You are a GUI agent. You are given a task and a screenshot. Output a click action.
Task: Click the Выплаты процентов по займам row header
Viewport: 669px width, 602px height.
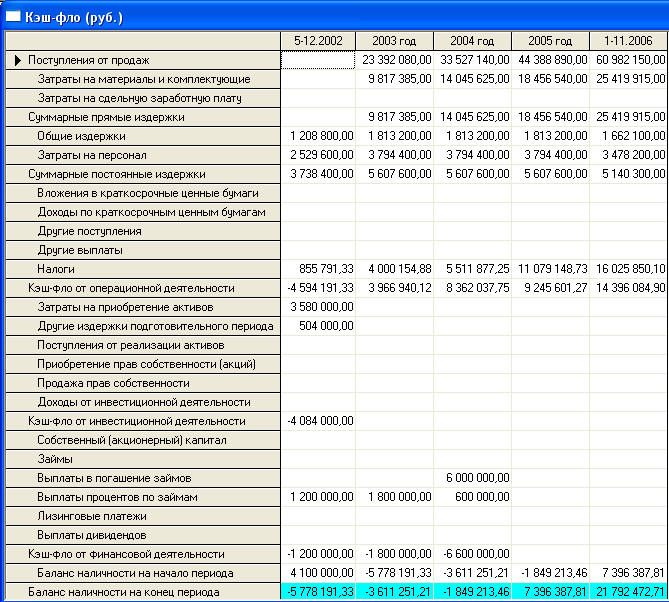[143, 497]
